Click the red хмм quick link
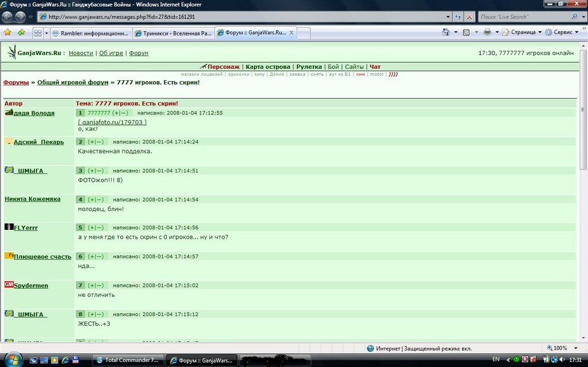Screen dimensions: 588x367 (360, 74)
